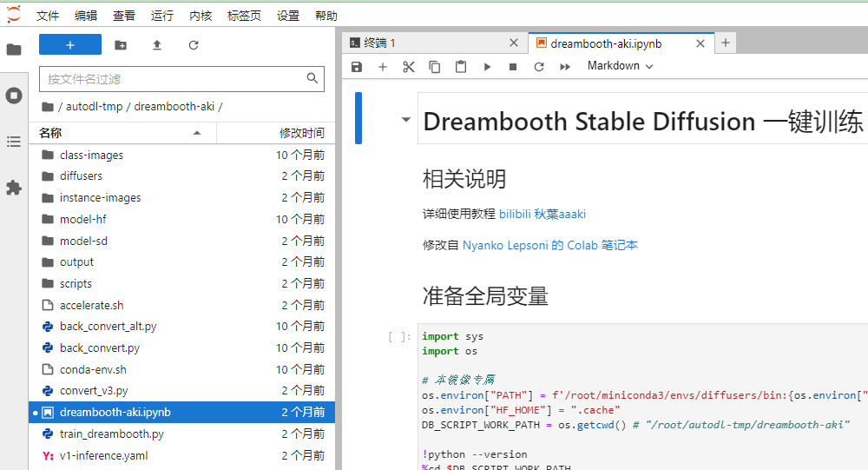Open the 设置 menu
The image size is (868, 470).
click(288, 16)
